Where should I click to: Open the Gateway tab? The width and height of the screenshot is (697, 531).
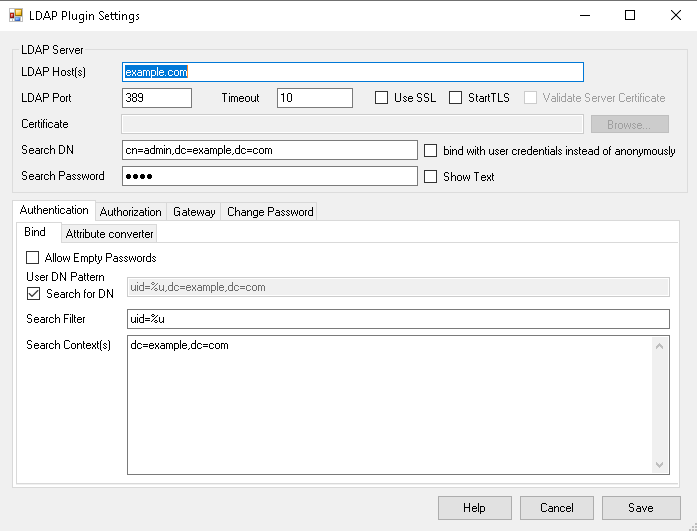[194, 212]
